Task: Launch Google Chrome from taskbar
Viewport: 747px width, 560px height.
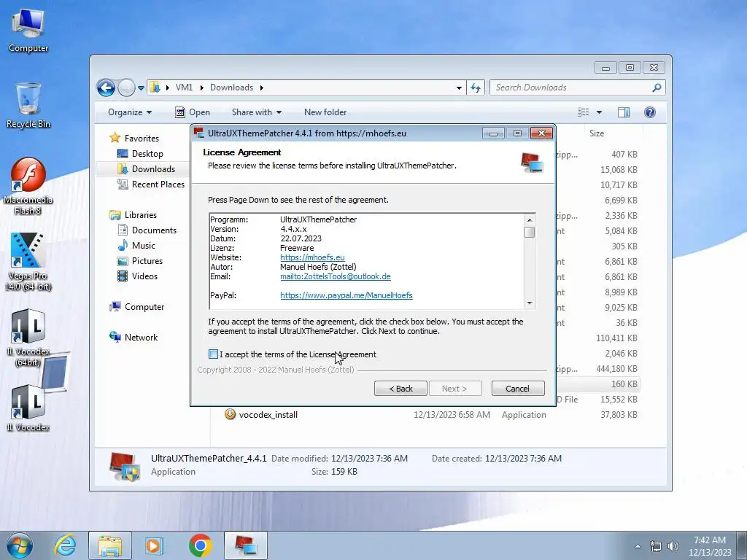Action: pyautogui.click(x=201, y=545)
